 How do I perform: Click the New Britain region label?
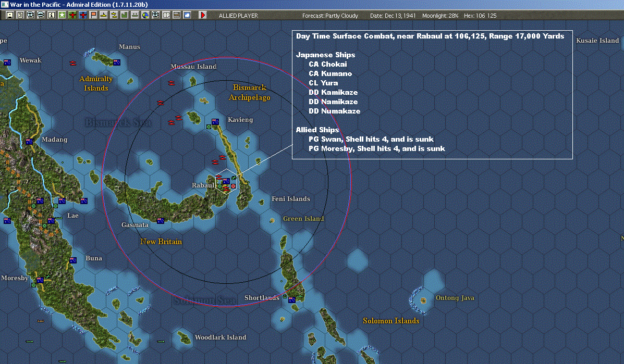coord(161,241)
